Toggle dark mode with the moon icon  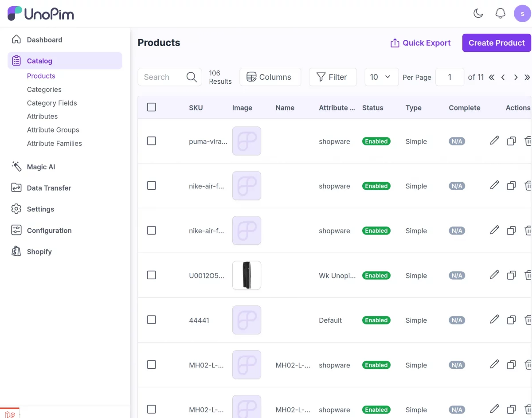click(x=478, y=13)
